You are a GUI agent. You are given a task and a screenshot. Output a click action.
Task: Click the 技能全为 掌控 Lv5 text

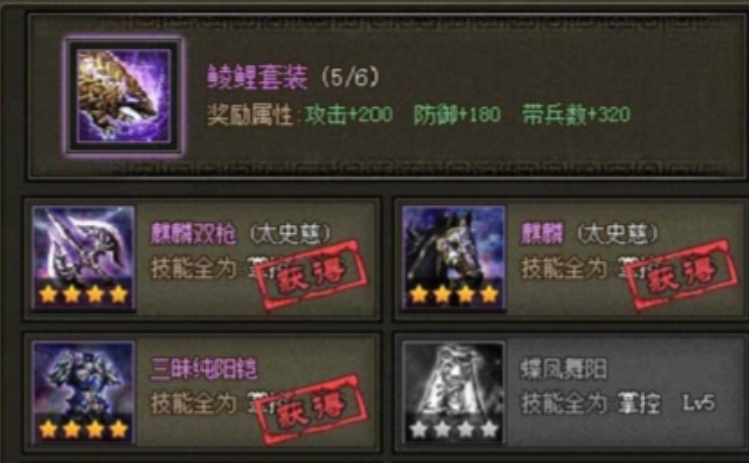pos(618,404)
